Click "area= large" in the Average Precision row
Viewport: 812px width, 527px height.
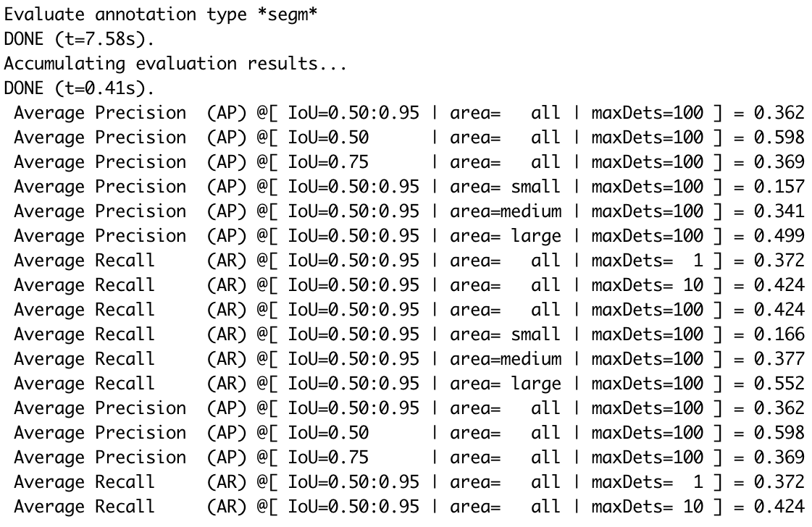coord(505,236)
